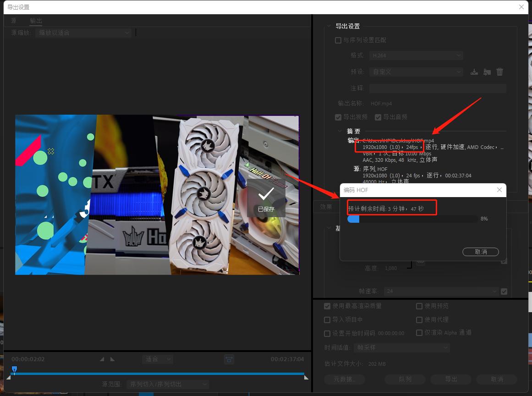This screenshot has height=396, width=532.
Task: Open the 格式 H.264 dropdown
Action: (416, 55)
